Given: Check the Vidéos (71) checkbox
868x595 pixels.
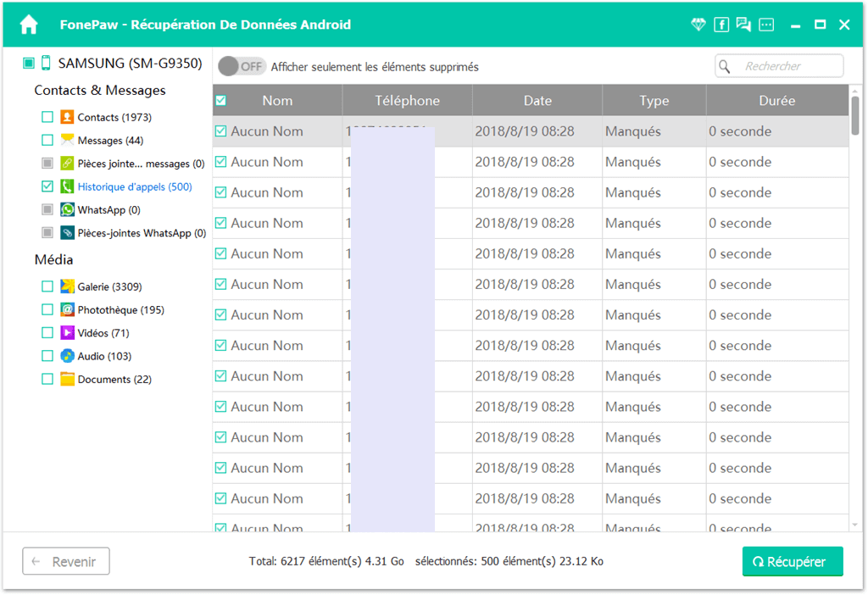Looking at the screenshot, I should click(x=47, y=332).
